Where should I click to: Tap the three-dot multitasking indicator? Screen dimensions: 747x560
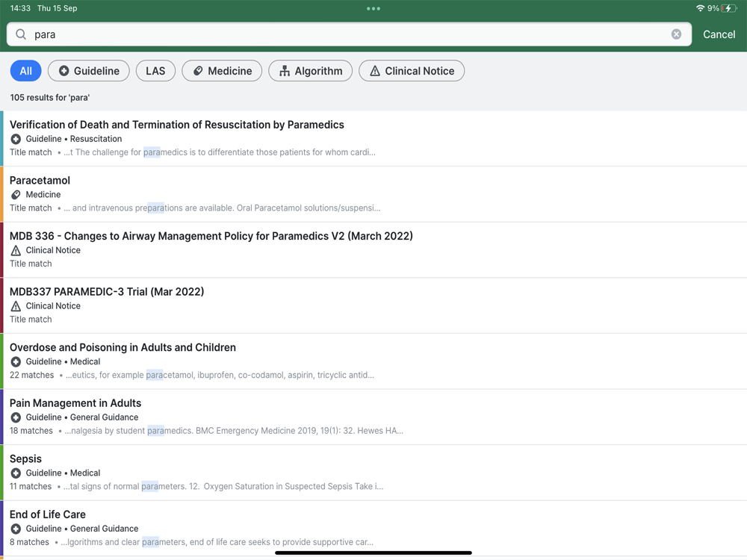click(373, 8)
